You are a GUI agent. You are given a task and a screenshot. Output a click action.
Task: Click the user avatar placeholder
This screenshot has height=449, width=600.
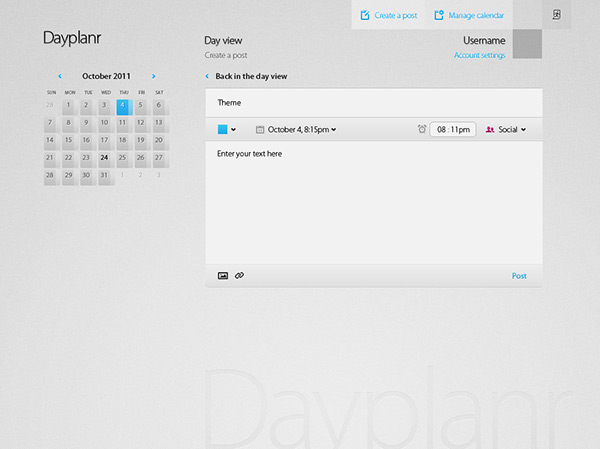pos(527,44)
